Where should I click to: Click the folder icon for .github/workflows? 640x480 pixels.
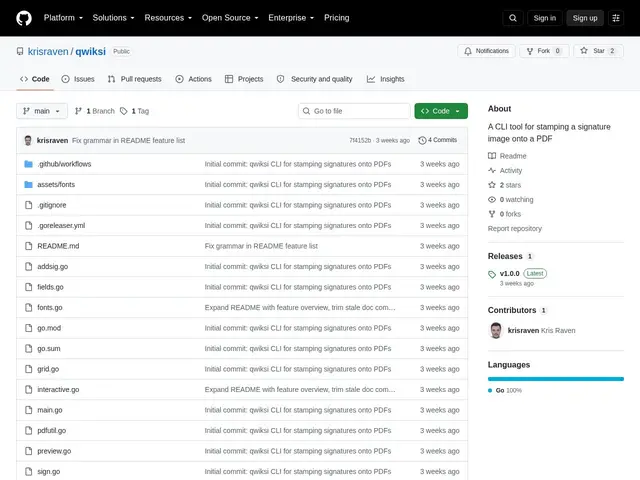(x=28, y=164)
